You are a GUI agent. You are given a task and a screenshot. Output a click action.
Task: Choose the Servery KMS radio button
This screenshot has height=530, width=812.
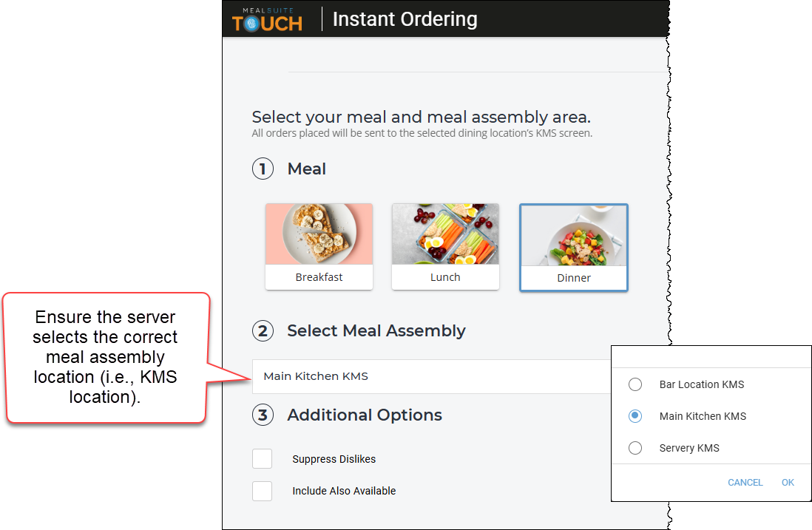[635, 448]
